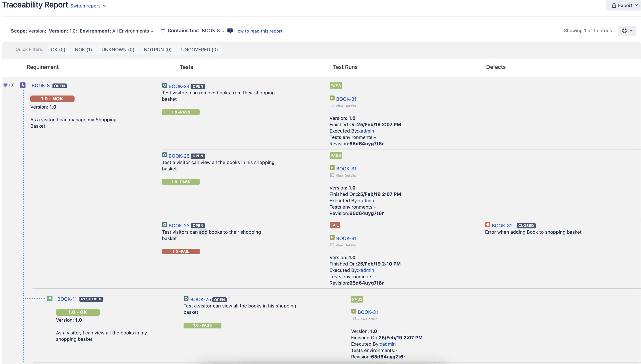641x364 pixels.
Task: Click the filter icon beside Contains text
Action: click(163, 31)
